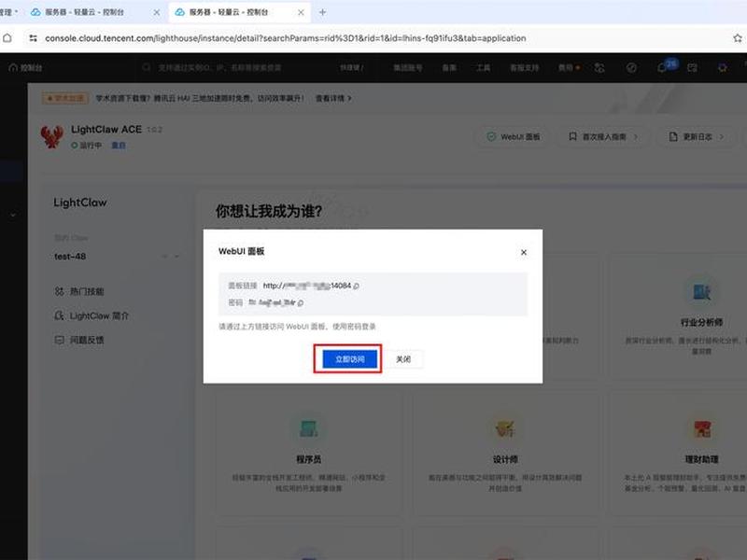Click the 关闭 button in WebUI dialog

pos(403,359)
